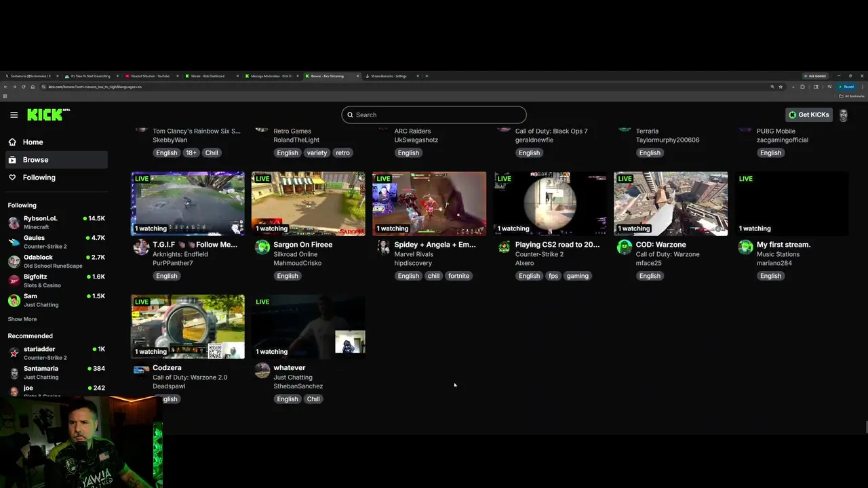The image size is (868, 488).
Task: Open Codzera Warzone 2.0 stream thumbnail
Action: tap(188, 327)
